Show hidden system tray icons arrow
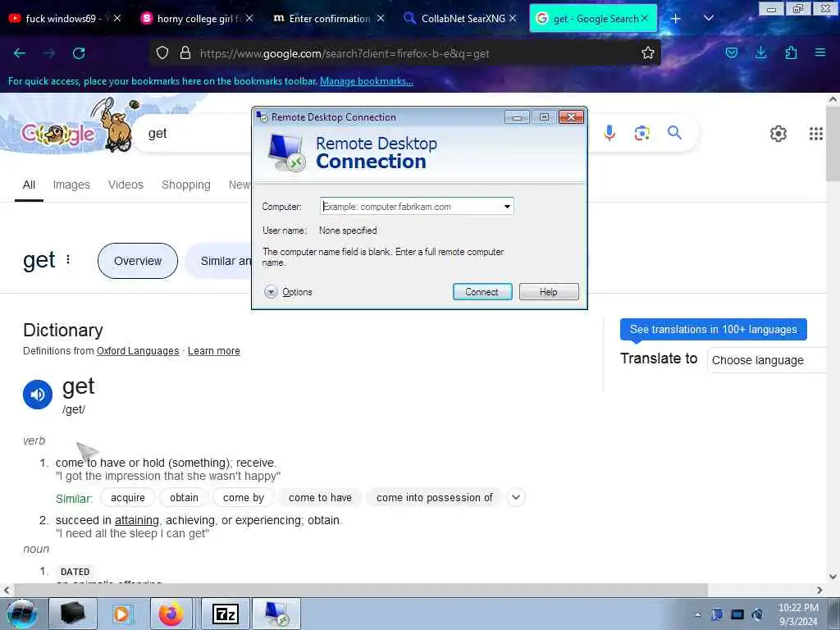840x630 pixels. (x=697, y=614)
